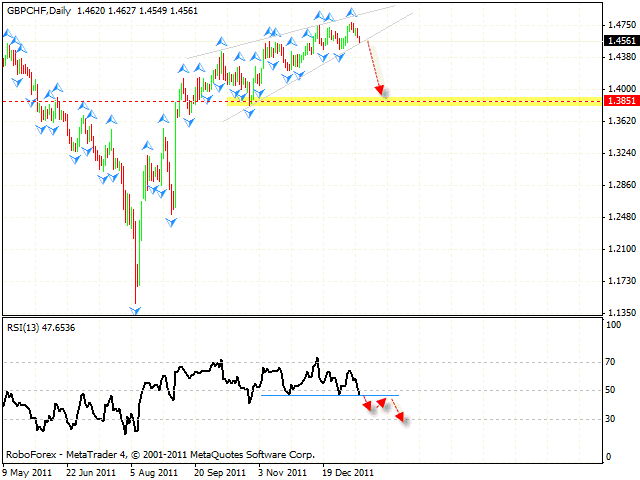This screenshot has height=480, width=640.
Task: Select the middle red arrowhead in RSI panel
Action: point(382,402)
